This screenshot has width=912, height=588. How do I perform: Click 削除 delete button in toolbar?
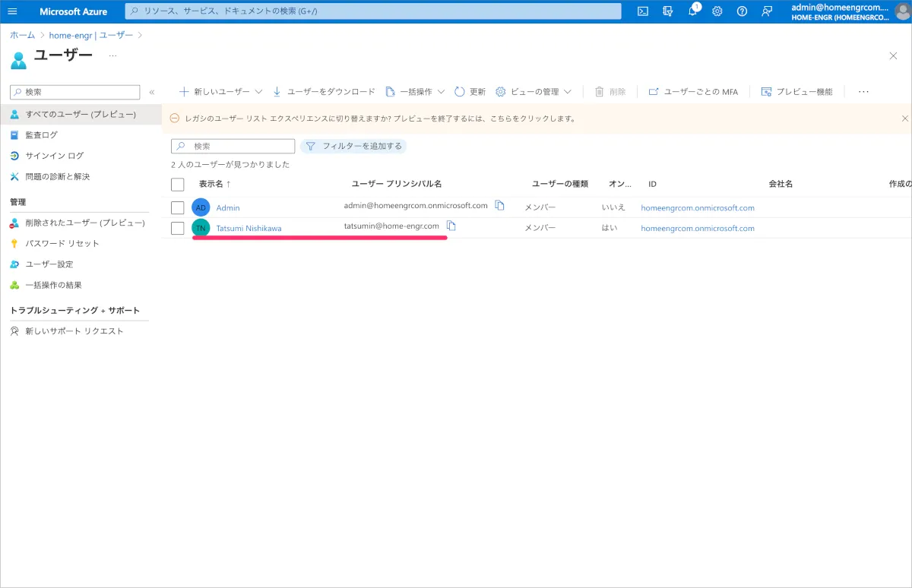610,91
